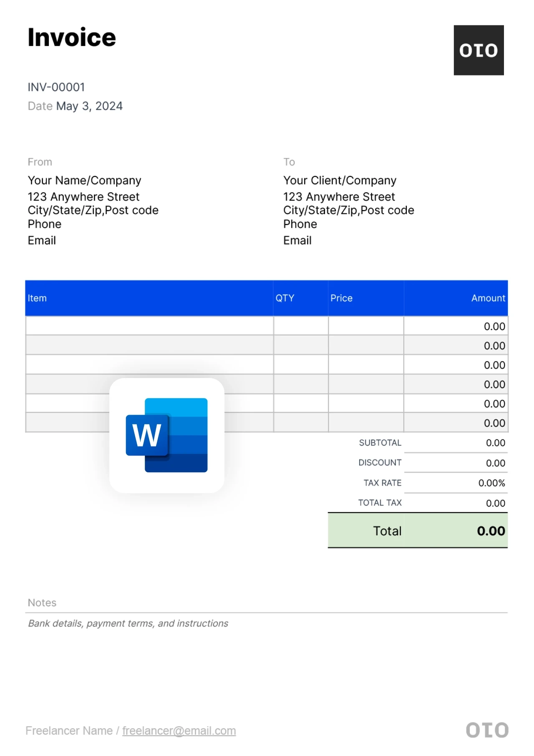Viewport: 534px width, 756px height.
Task: Click the TOTAL TAX label
Action: [x=380, y=503]
